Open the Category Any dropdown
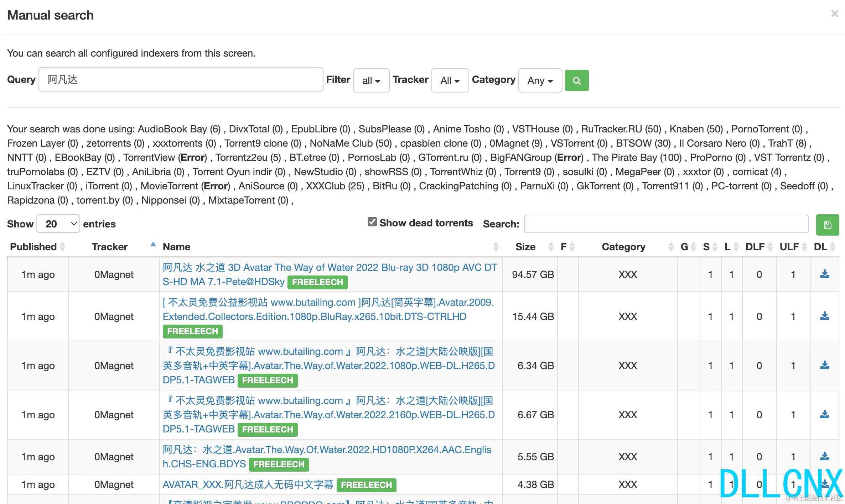 click(540, 80)
